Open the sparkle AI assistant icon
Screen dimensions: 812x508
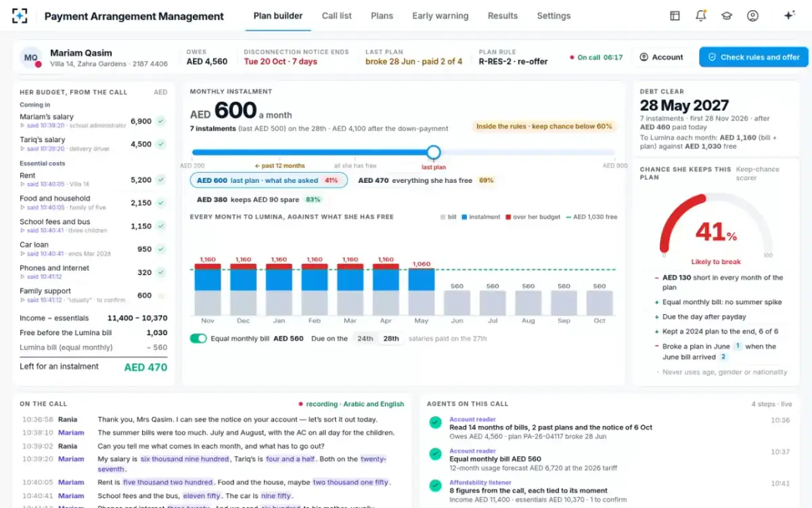pos(789,16)
